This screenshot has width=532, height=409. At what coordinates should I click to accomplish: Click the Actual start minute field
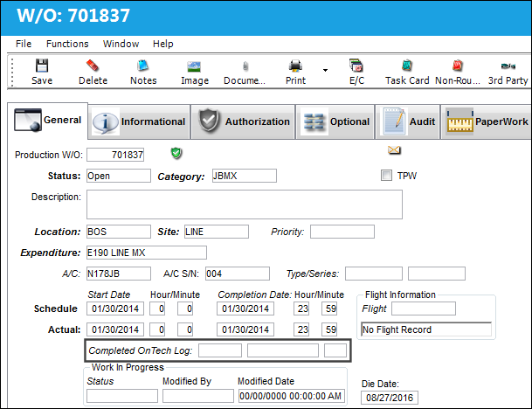[185, 329]
